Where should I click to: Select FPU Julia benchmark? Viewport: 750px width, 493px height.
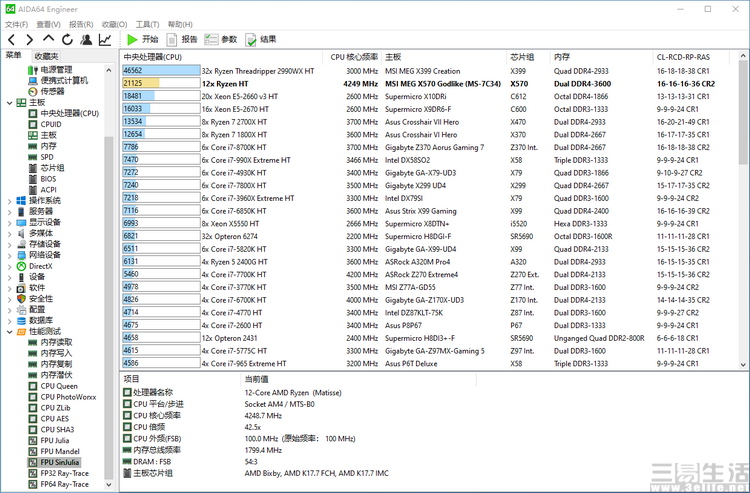click(x=49, y=440)
